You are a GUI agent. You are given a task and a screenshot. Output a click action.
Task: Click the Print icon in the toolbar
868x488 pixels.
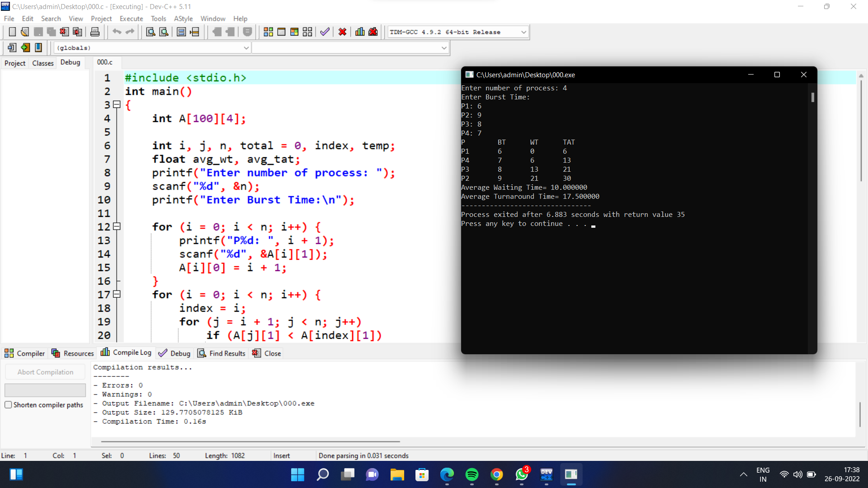tap(95, 32)
